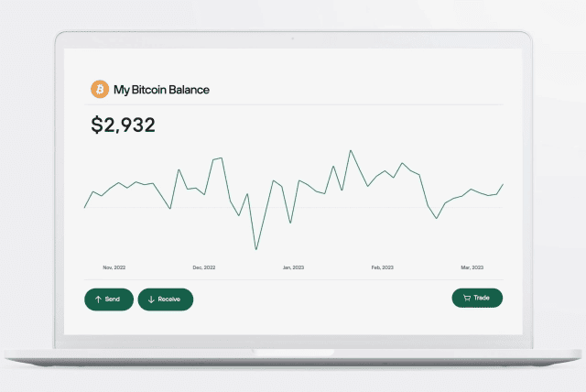Image resolution: width=586 pixels, height=392 pixels.
Task: Open the Trade button label
Action: pos(482,298)
